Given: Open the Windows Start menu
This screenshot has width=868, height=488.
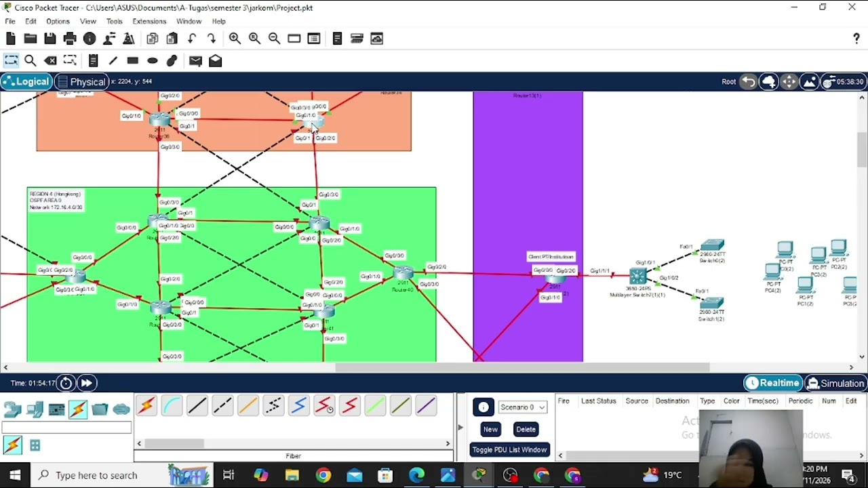Looking at the screenshot, I should pos(15,475).
